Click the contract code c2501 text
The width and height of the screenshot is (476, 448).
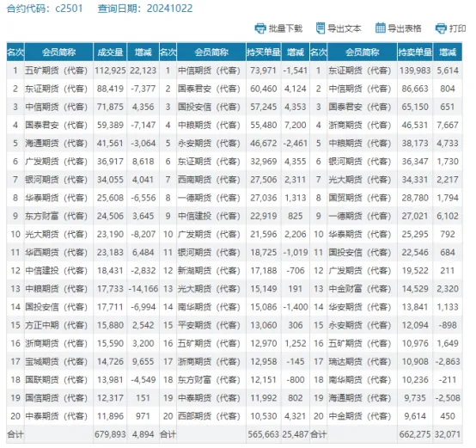(x=70, y=9)
